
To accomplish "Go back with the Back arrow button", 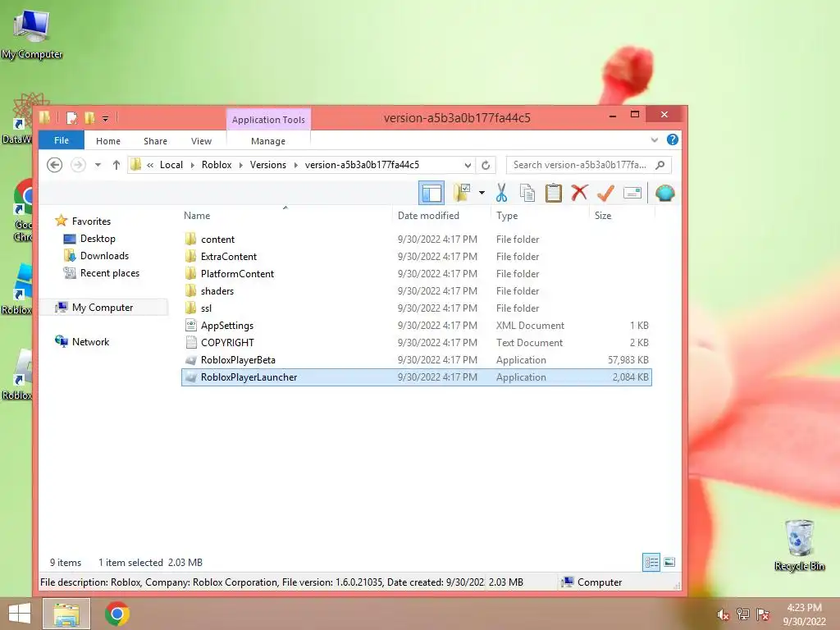I will (x=55, y=165).
